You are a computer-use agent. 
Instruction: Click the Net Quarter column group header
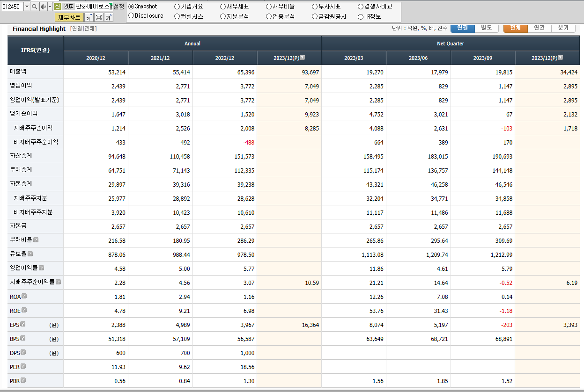(x=451, y=44)
